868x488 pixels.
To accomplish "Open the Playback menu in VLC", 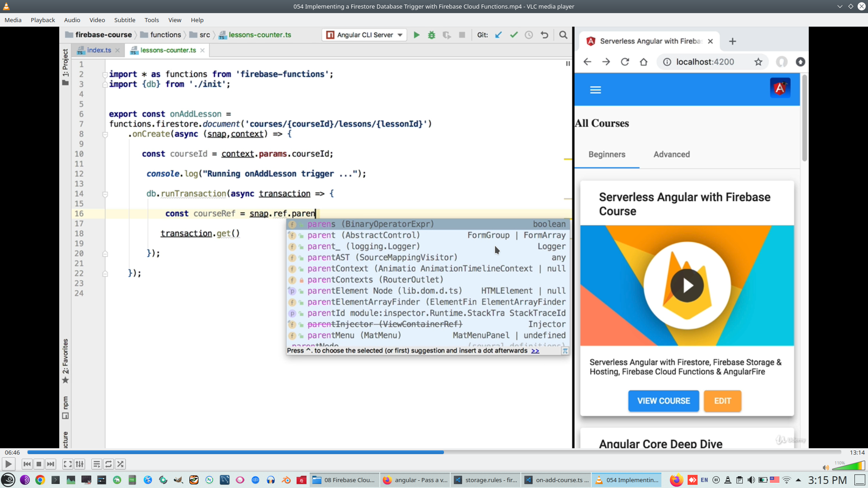I will coord(42,20).
